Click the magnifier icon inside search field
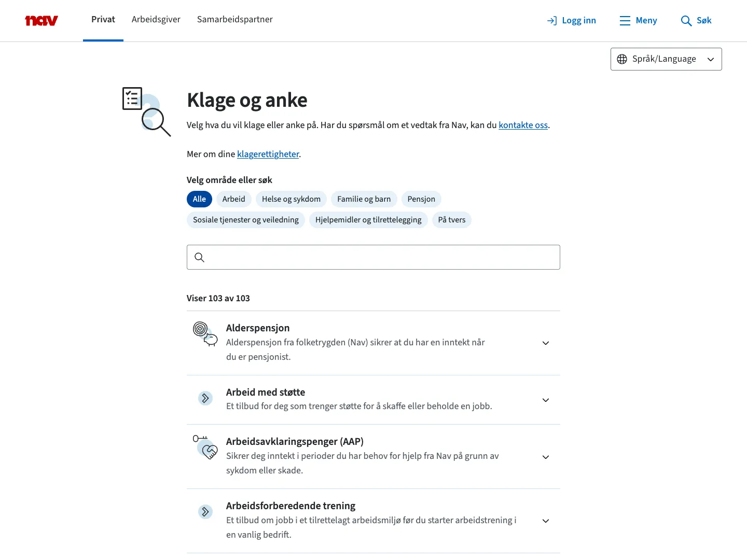Viewport: 747px width, 560px height. click(x=199, y=257)
